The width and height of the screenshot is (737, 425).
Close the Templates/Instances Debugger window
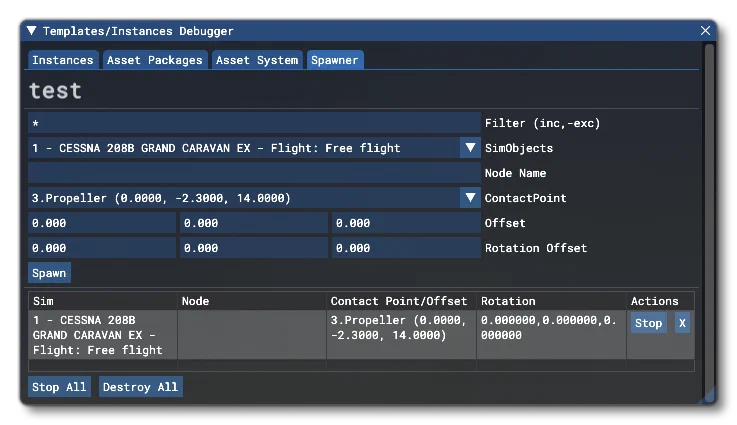coord(705,31)
